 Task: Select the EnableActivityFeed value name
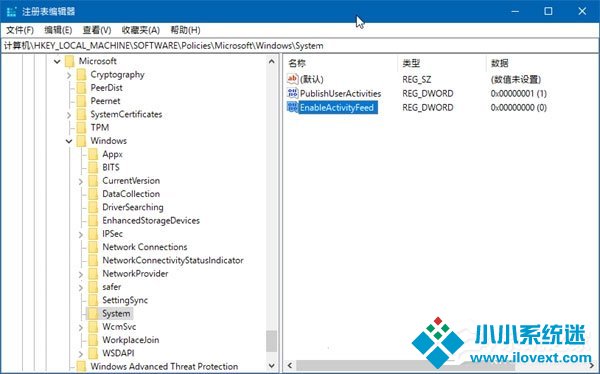pyautogui.click(x=338, y=108)
